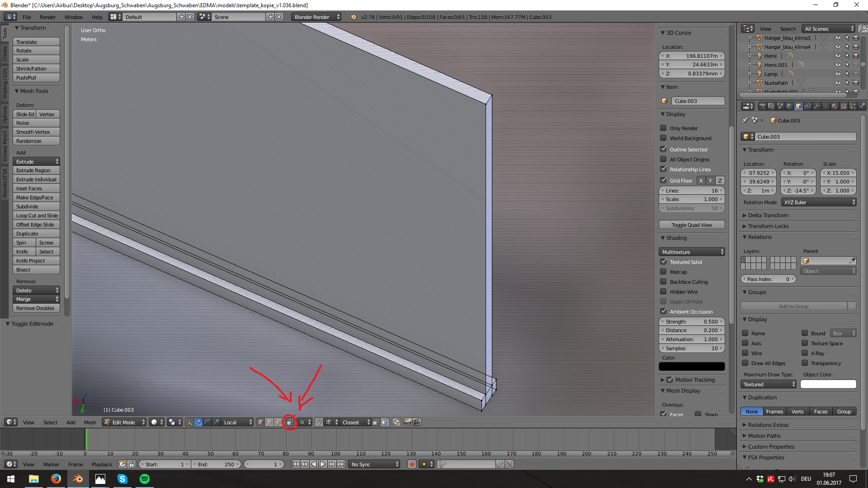Open the Modifiers wrench tab in properties

click(816, 106)
